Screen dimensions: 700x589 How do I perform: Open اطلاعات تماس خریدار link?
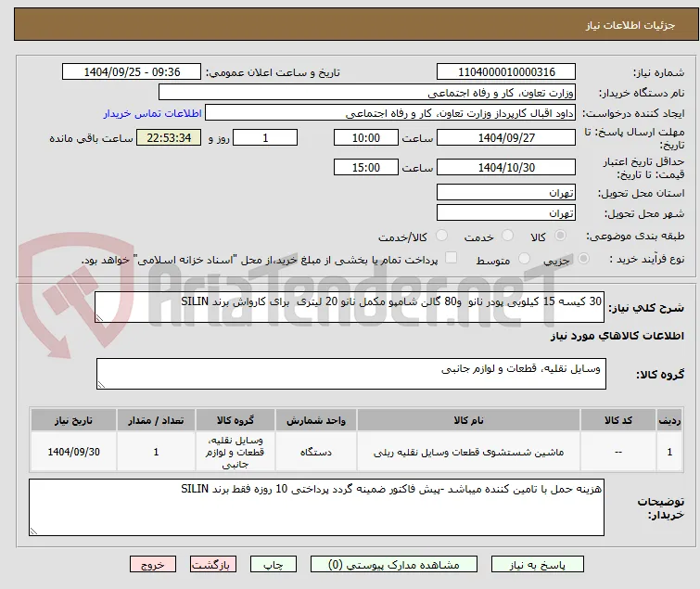(153, 113)
